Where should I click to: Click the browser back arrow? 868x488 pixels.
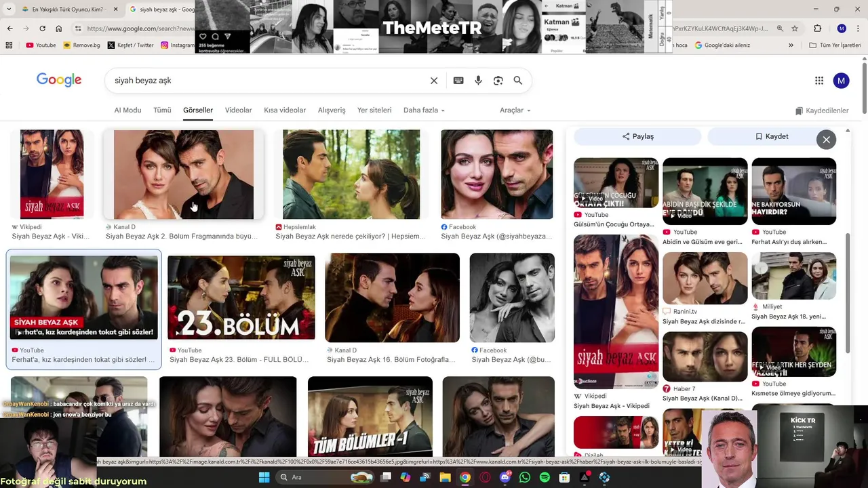coord(9,28)
